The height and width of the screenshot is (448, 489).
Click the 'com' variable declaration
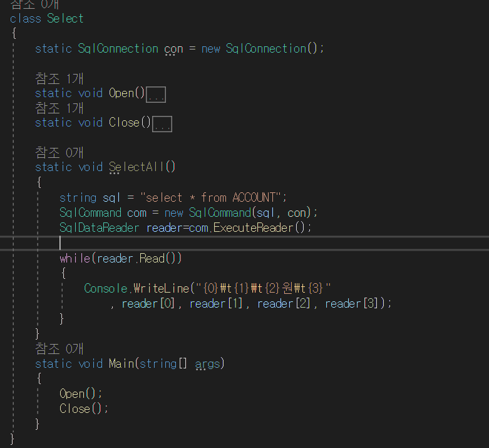tap(136, 213)
